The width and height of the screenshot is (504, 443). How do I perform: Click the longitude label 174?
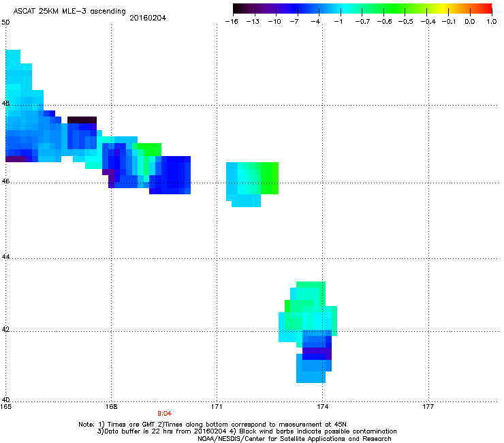[x=322, y=407]
